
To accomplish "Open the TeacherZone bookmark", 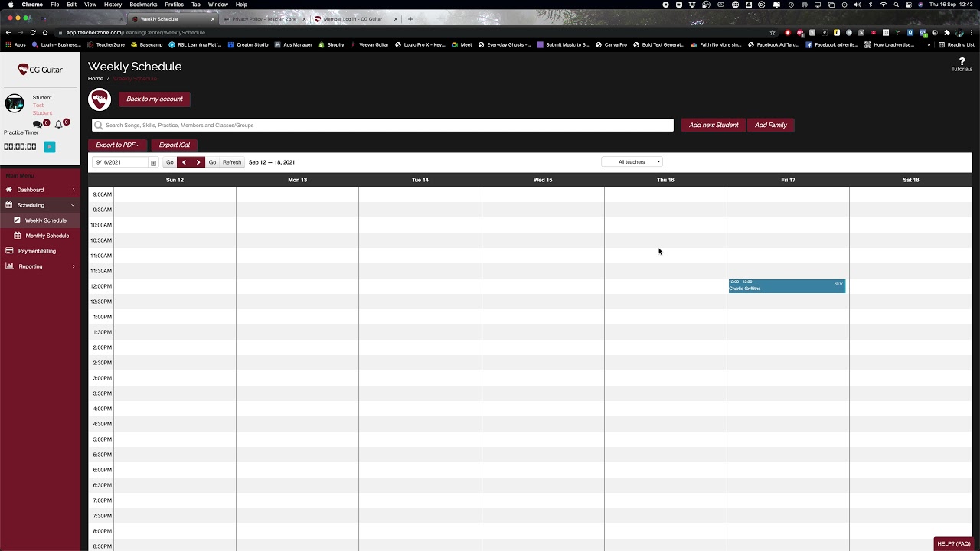I will click(x=106, y=45).
